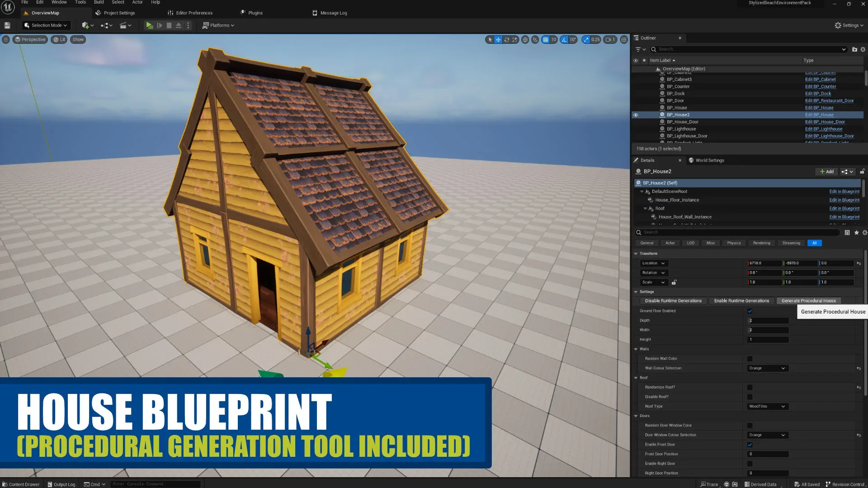Screen dimensions: 868x488
Task: Click the Wall Colour Selection dropdown
Action: pos(767,368)
